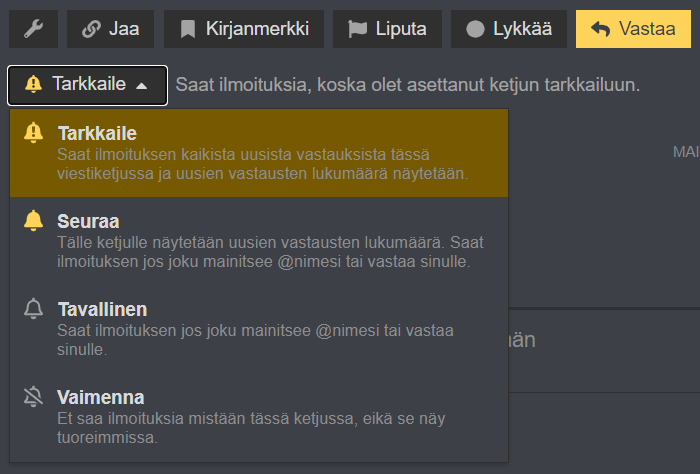
Task: Set notification level to Tavallinen
Action: (260, 329)
